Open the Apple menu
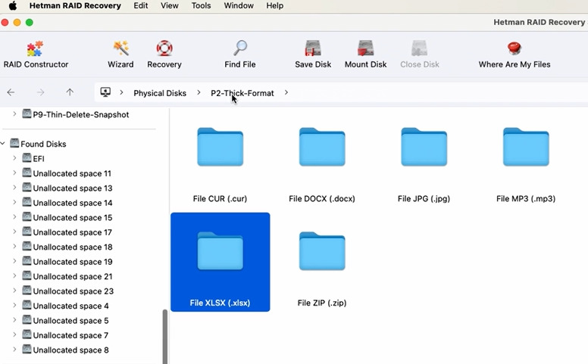 13,5
